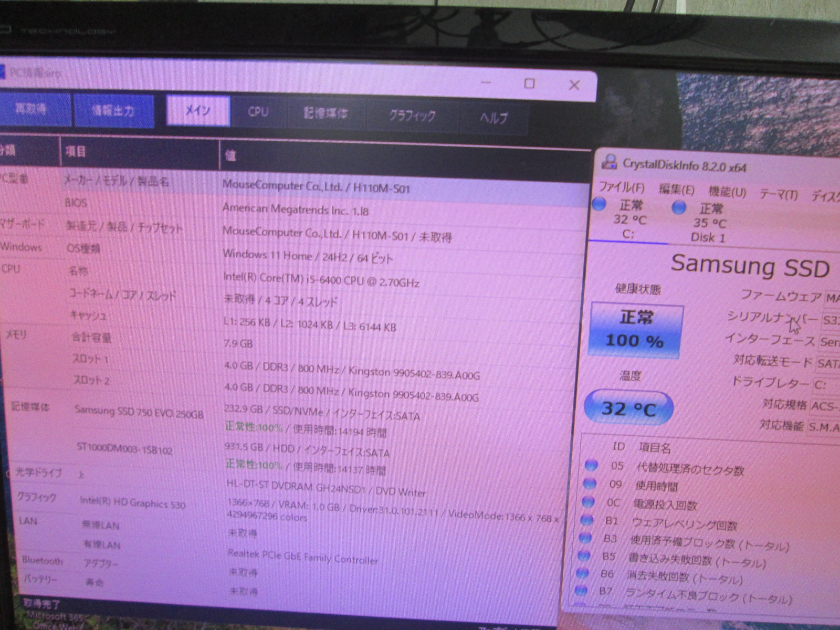
Task: Open the 記憶媒体 tab
Action: click(x=326, y=113)
